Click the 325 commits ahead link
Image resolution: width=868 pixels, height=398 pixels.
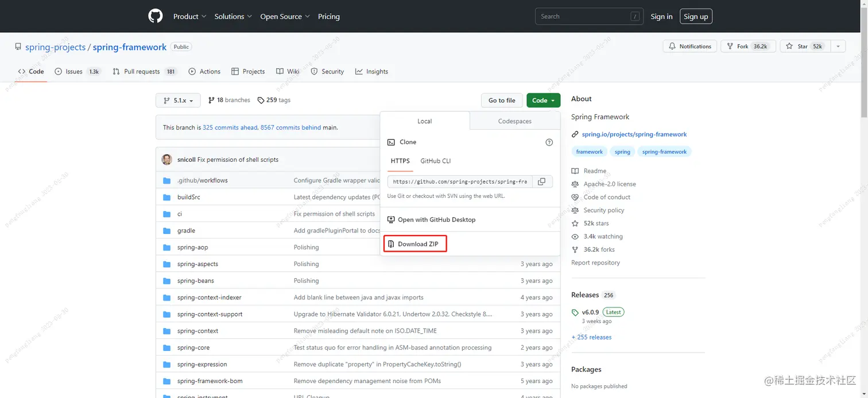(x=230, y=127)
